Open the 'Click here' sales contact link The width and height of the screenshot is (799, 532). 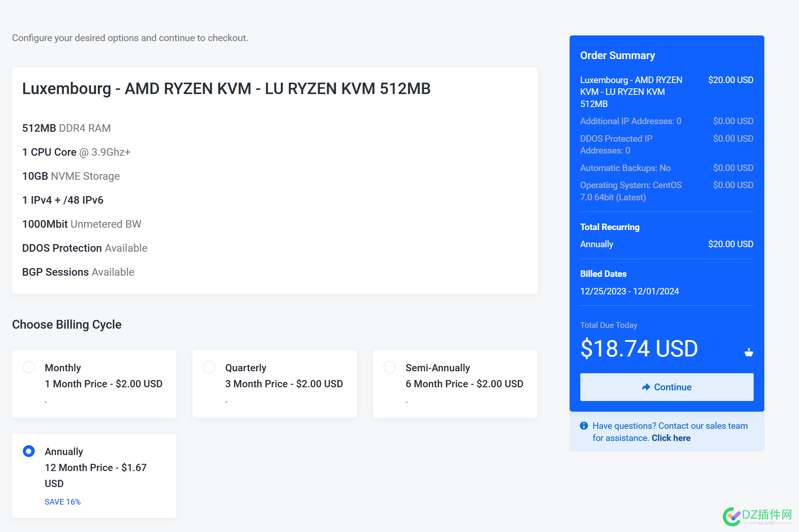[671, 438]
